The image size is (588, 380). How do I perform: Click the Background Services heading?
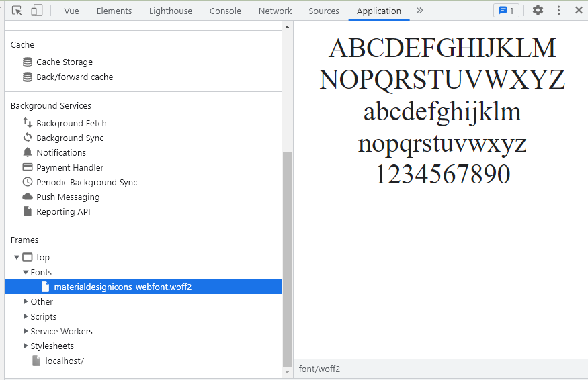point(50,105)
